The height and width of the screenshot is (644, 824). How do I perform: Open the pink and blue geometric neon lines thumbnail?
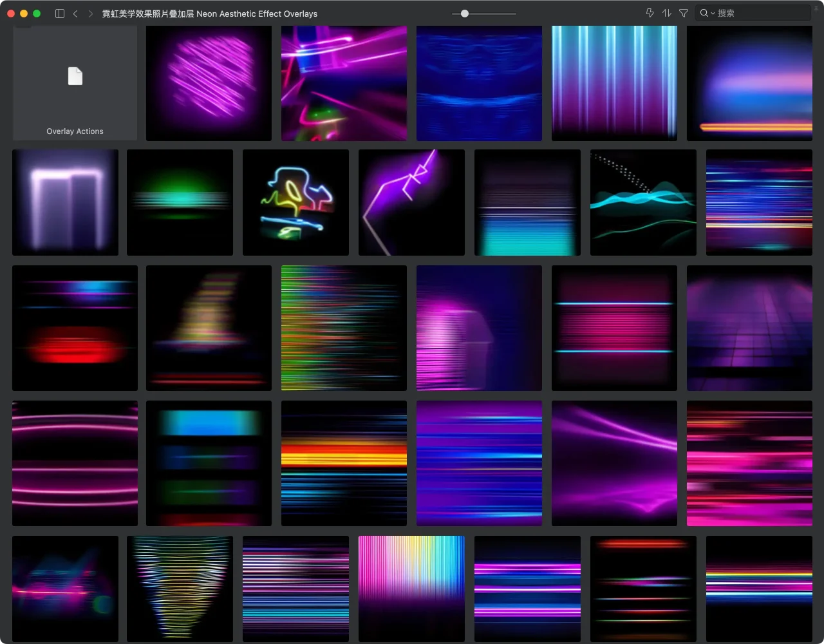(x=344, y=83)
